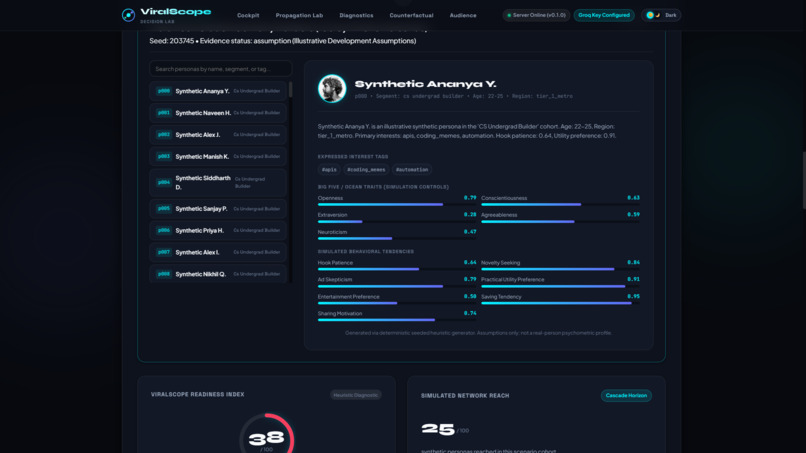Select persona Synthetic Alex I.
Viewport: 806px width, 453px height.
tap(218, 252)
